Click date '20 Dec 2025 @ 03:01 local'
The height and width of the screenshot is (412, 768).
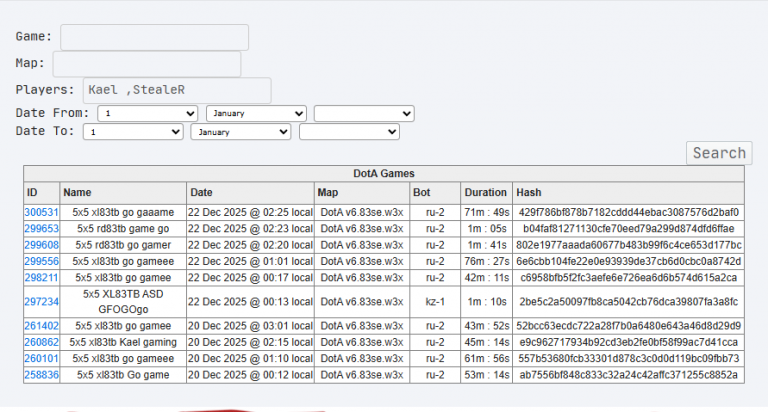pos(250,326)
